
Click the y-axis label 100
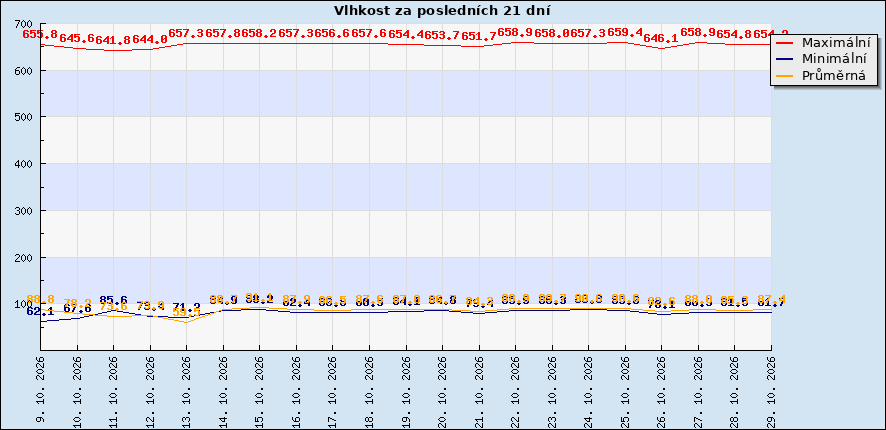point(24,304)
